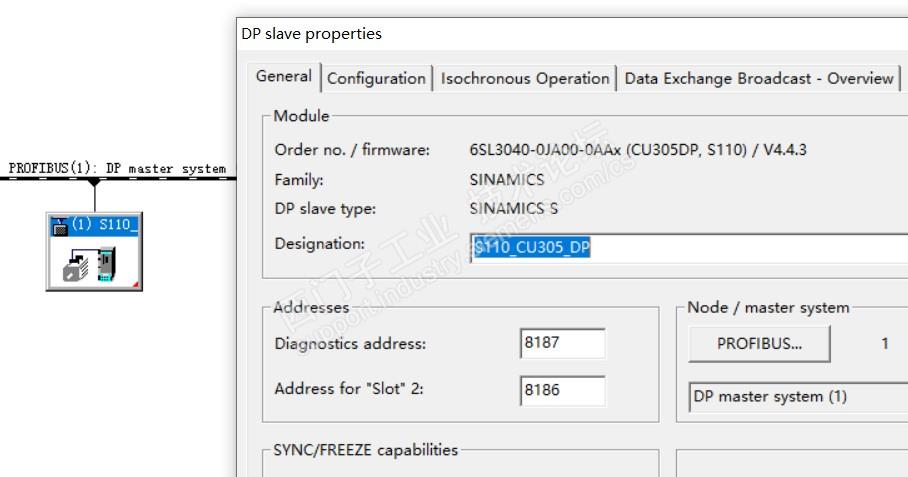Click the DP slave properties title
The height and width of the screenshot is (477, 908).
pyautogui.click(x=312, y=34)
